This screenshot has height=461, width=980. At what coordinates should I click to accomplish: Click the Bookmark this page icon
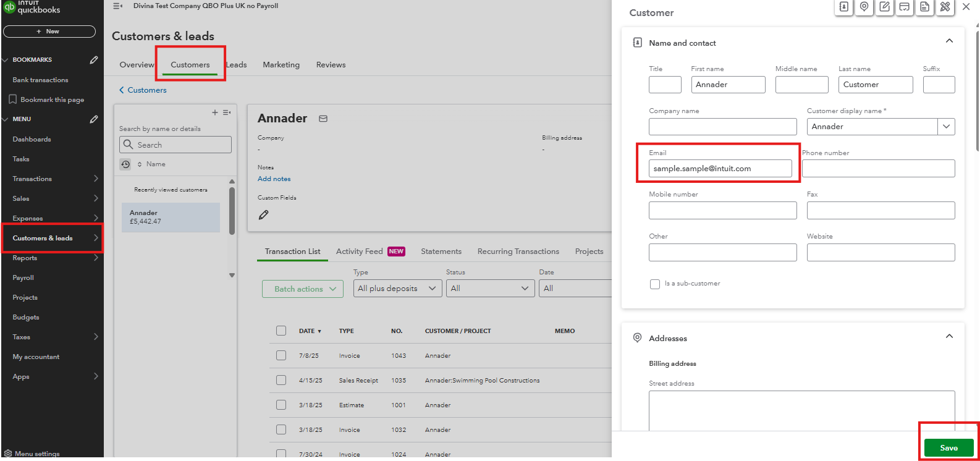[12, 99]
